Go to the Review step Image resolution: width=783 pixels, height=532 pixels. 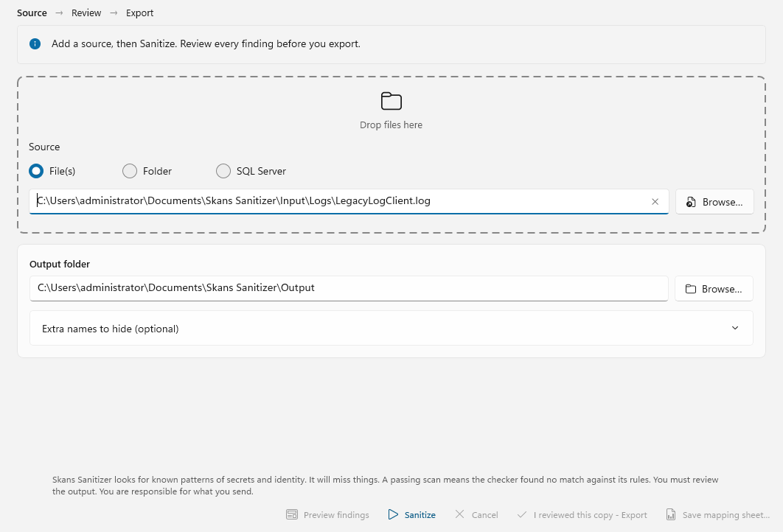(86, 13)
